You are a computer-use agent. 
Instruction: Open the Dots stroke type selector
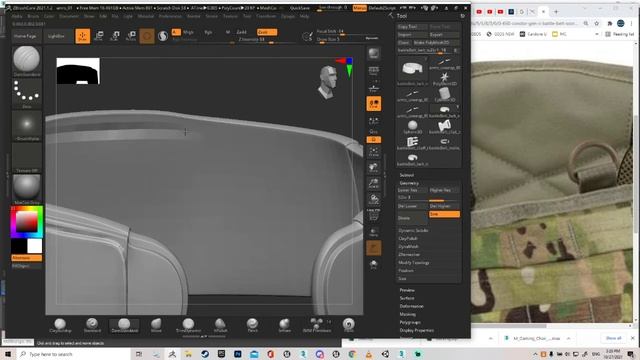coord(27,94)
